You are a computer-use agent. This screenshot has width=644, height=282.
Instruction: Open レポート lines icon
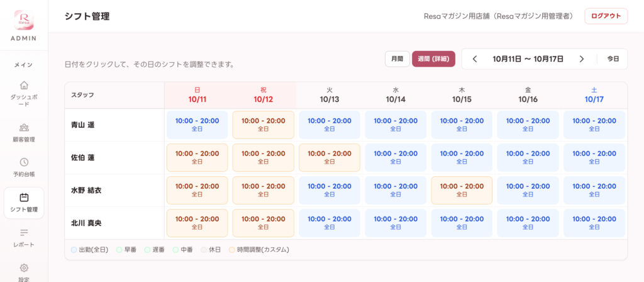24,233
